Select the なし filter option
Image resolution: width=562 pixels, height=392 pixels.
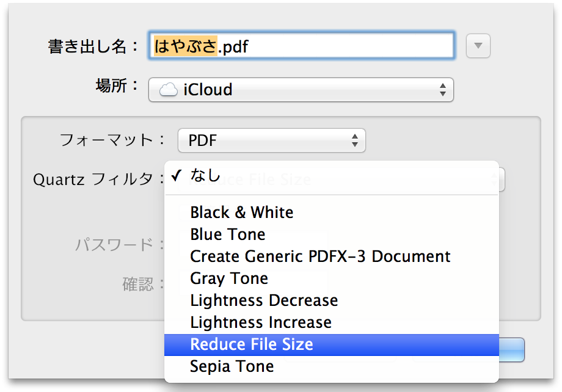pyautogui.click(x=205, y=176)
